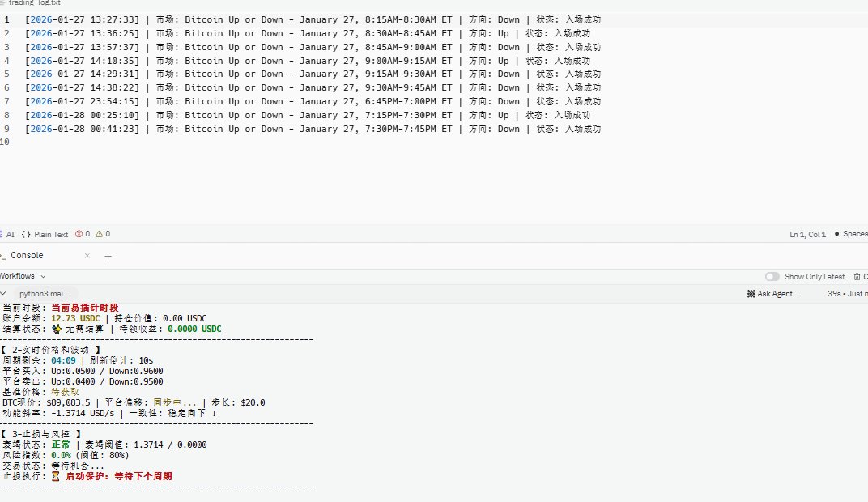Screen dimensions: 868x502
Task: Place cursor on log line 13:36:25
Action: [x=307, y=34]
